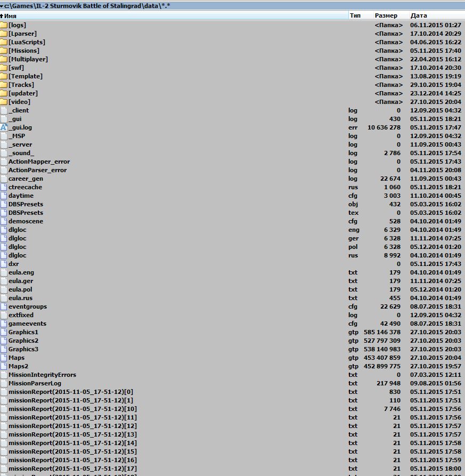Select the dlgloc file with ger type

point(17,238)
